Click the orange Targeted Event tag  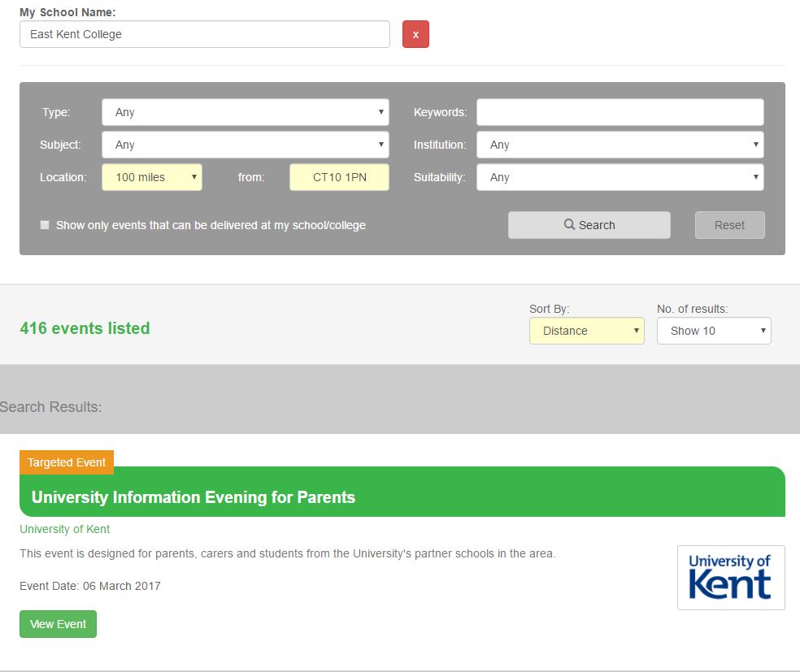pyautogui.click(x=67, y=462)
